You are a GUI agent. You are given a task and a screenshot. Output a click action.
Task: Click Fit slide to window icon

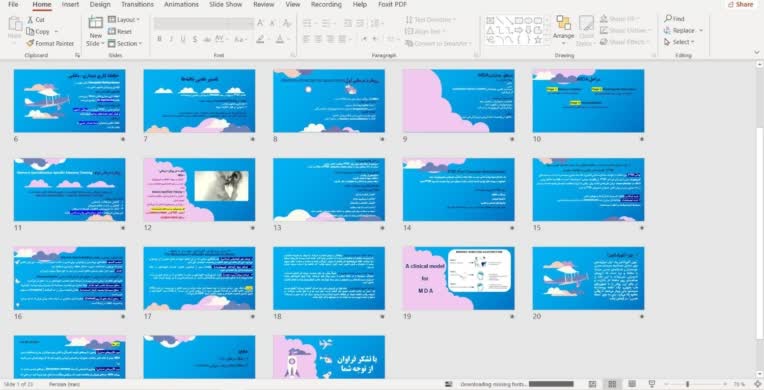click(x=758, y=384)
